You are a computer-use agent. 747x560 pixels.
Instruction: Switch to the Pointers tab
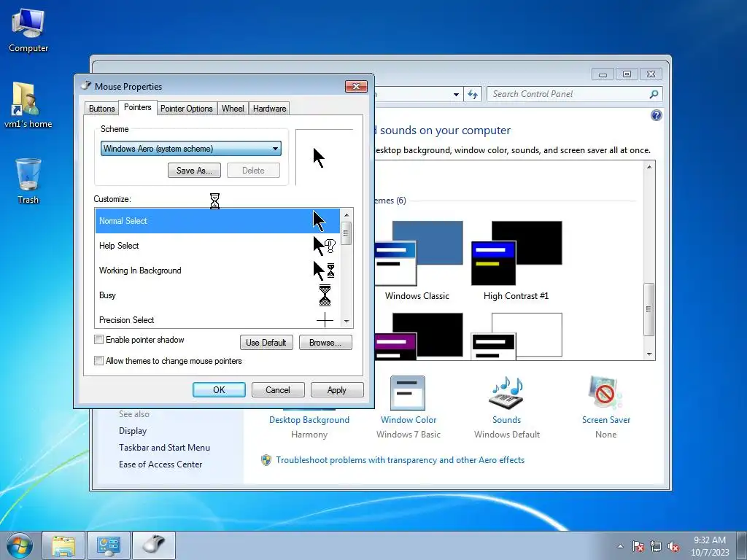point(138,107)
